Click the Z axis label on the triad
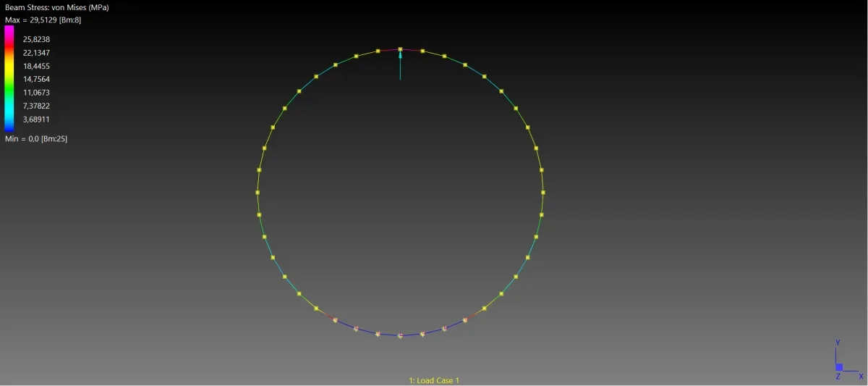 [x=838, y=377]
